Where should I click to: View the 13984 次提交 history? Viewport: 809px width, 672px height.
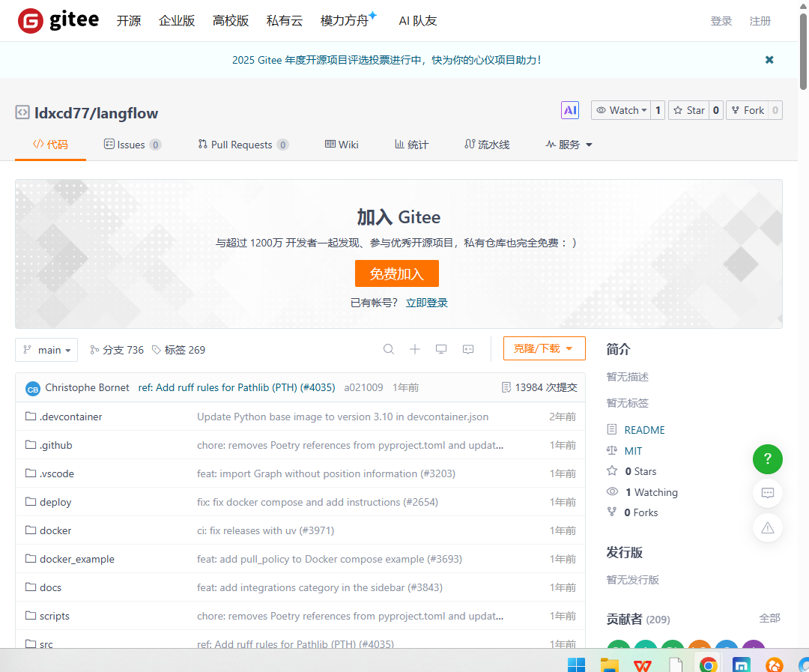click(539, 387)
